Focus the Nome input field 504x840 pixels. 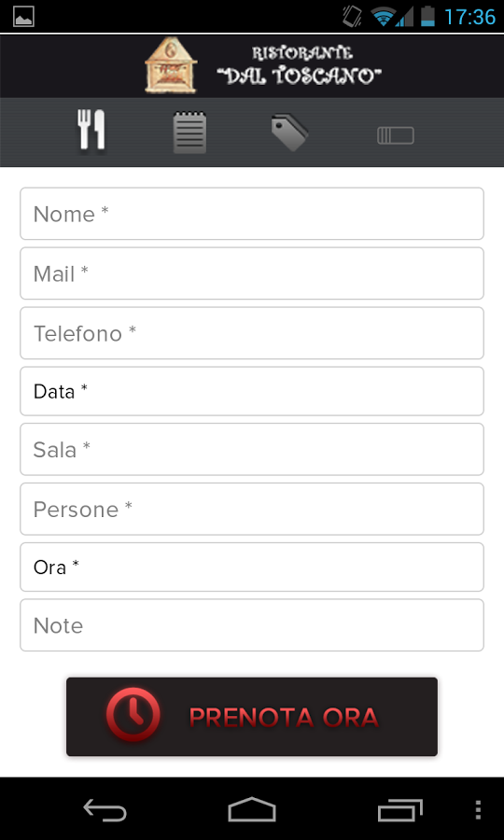click(x=252, y=214)
